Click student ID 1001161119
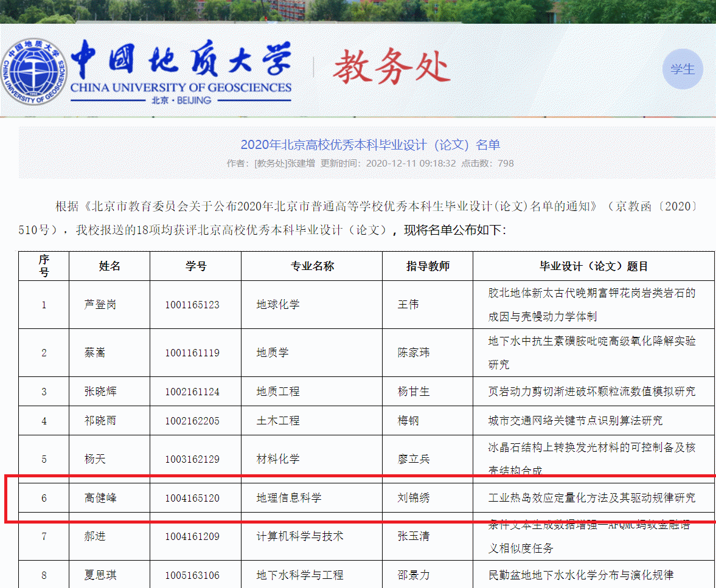 pos(192,353)
